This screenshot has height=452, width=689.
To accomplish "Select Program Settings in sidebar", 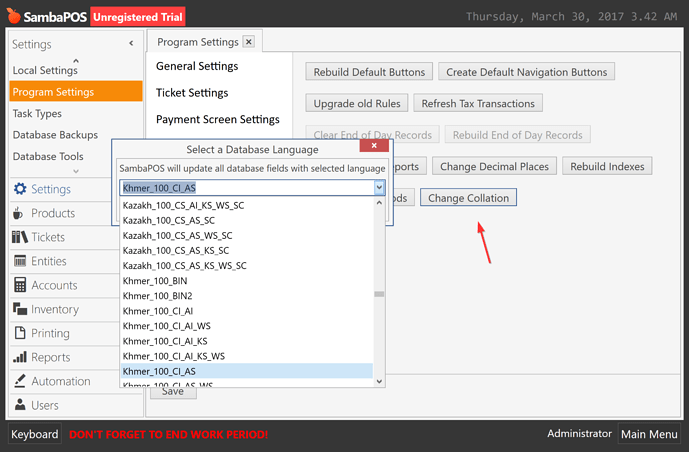I will tap(76, 92).
